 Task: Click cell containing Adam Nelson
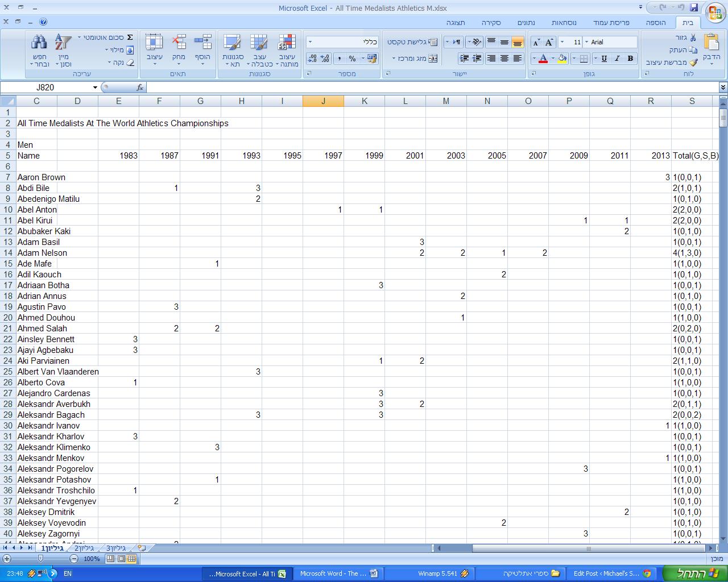tap(42, 253)
